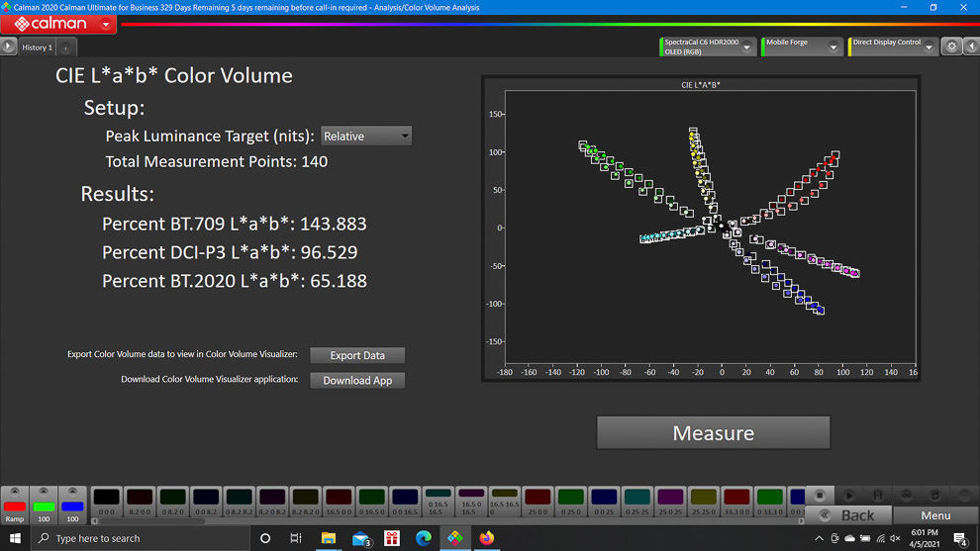Click the Export Data button
Image resolution: width=980 pixels, height=551 pixels.
coord(357,355)
